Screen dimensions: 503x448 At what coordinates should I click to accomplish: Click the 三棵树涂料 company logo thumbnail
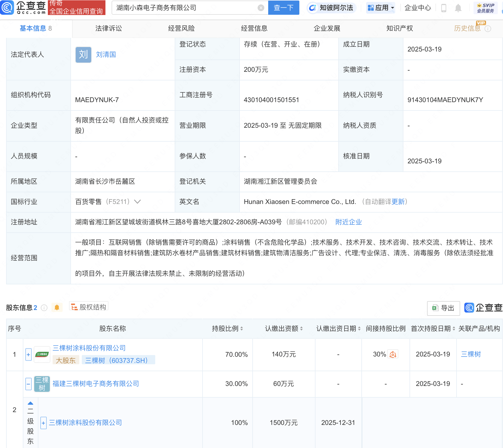point(42,355)
